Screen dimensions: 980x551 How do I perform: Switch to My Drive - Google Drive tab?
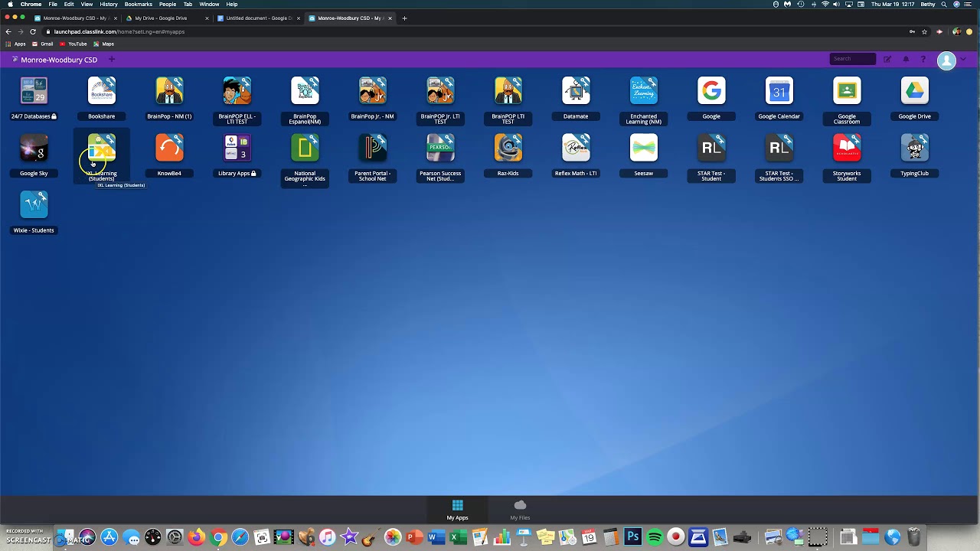[166, 18]
